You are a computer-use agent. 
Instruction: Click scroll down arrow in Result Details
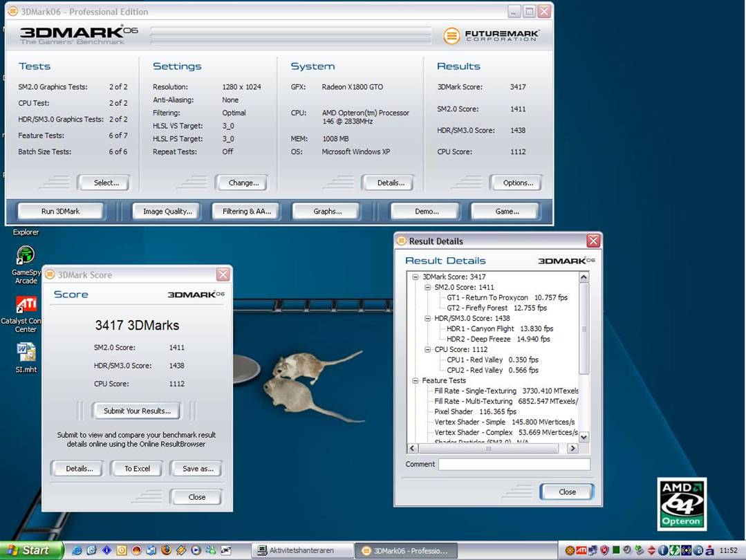[584, 437]
